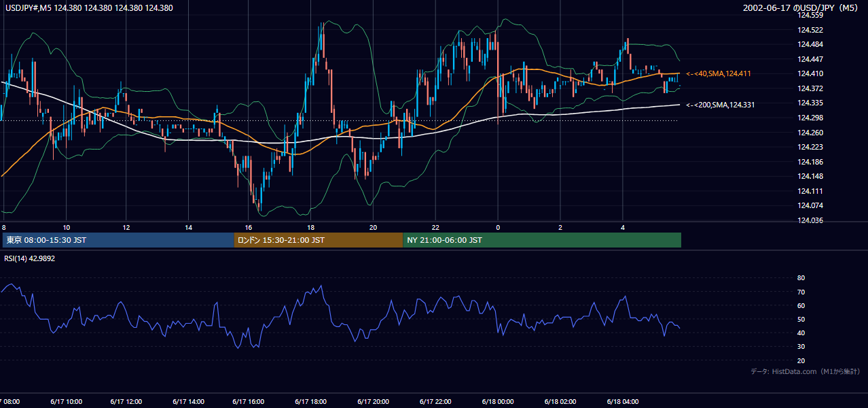Click price axis value 124.074
This screenshot has width=868, height=408.
click(810, 205)
